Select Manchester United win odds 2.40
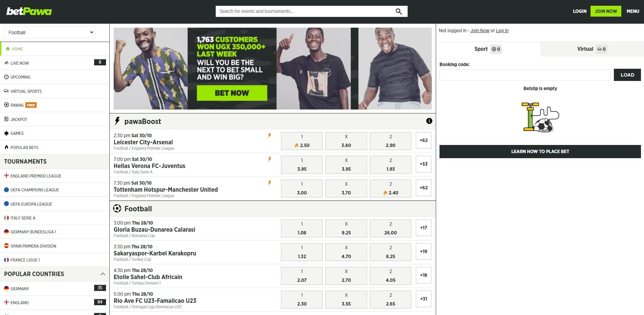Viewport: 644px width, 315px height. (x=390, y=188)
